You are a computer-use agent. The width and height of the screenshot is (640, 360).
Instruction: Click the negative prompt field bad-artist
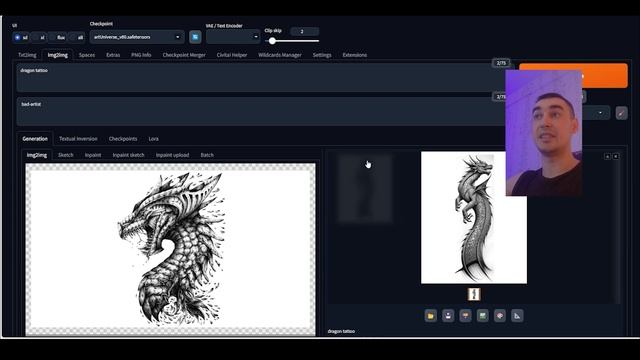click(261, 111)
